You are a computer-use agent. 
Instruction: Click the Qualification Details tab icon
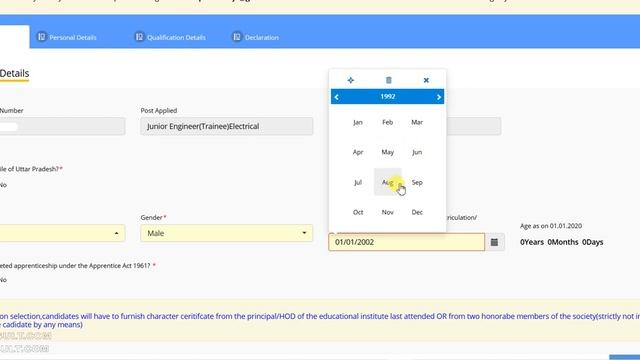point(139,37)
